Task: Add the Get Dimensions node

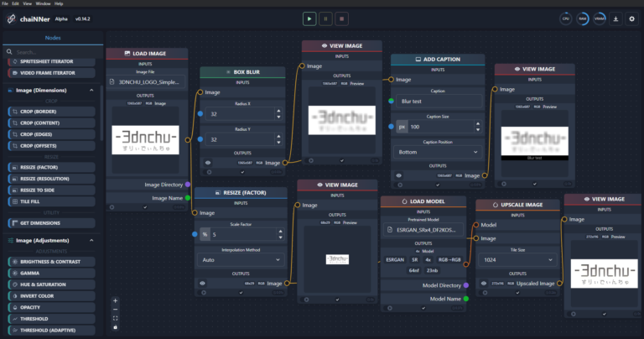Action: tap(51, 223)
